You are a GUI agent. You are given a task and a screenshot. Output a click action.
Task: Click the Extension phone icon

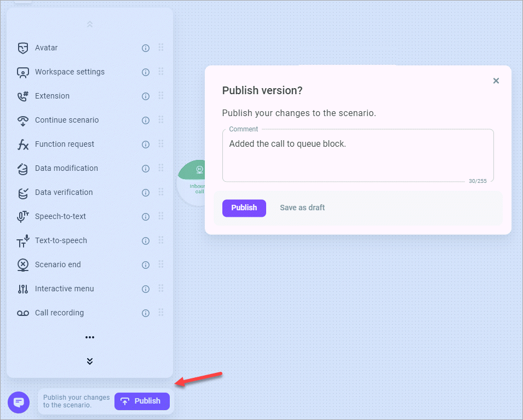(x=22, y=96)
